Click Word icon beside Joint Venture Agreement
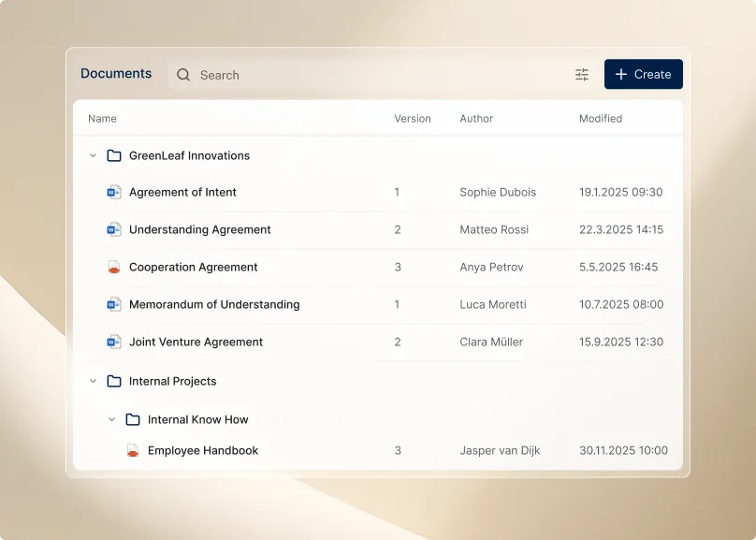756x540 pixels. [x=114, y=342]
